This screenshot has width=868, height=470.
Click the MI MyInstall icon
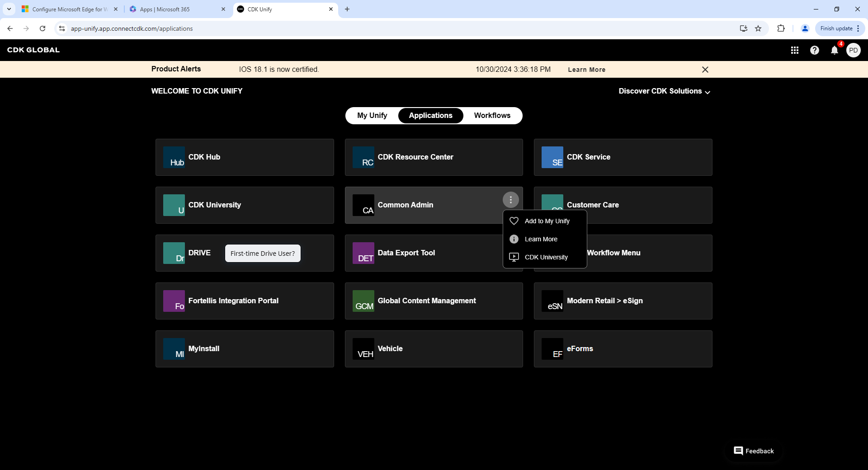coord(174,349)
